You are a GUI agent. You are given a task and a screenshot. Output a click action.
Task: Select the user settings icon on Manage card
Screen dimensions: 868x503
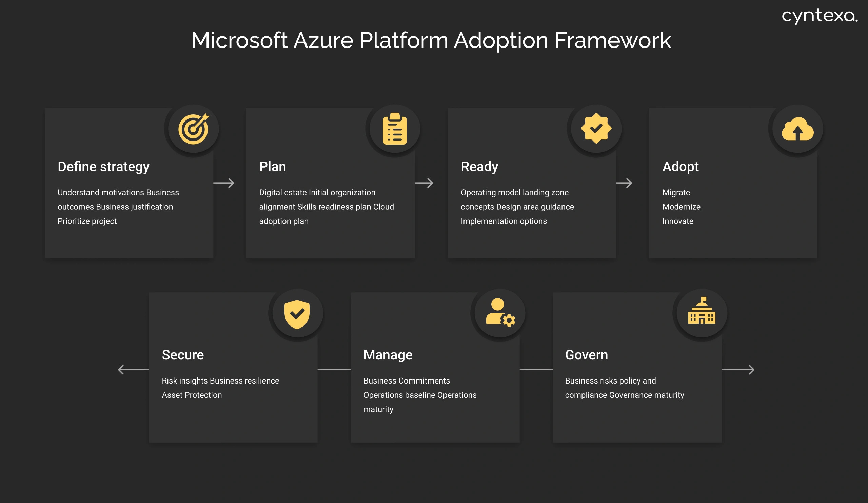click(499, 313)
